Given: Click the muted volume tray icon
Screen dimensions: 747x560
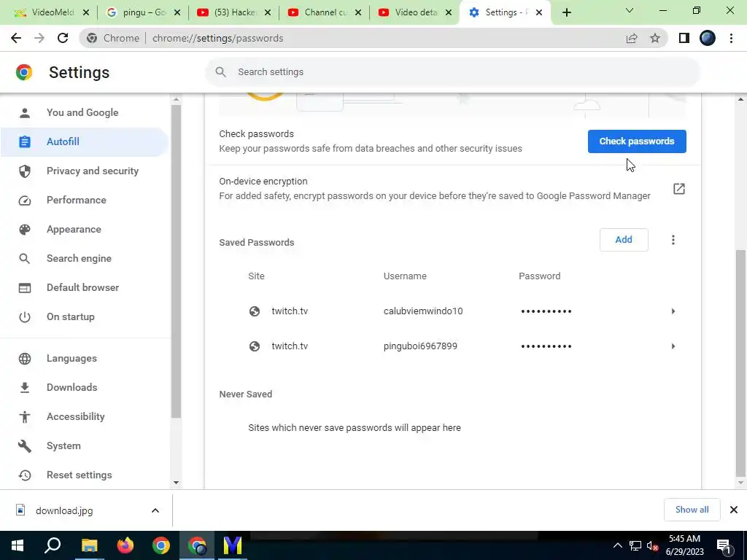Looking at the screenshot, I should [x=653, y=545].
